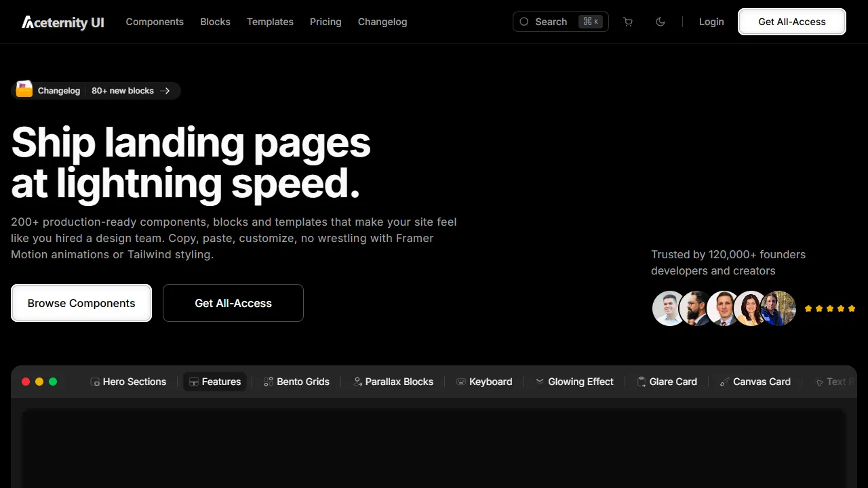The image size is (868, 488).
Task: Click the yellow window dot in the preview
Action: [39, 382]
